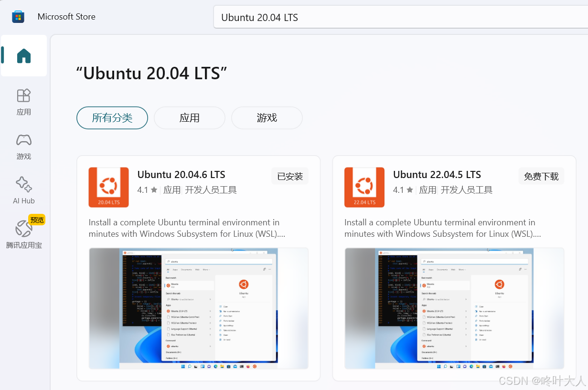Screen dimensions: 588x390
Task: Click the description text of Ubuntu 20.04.6 LTS
Action: pyautogui.click(x=187, y=228)
